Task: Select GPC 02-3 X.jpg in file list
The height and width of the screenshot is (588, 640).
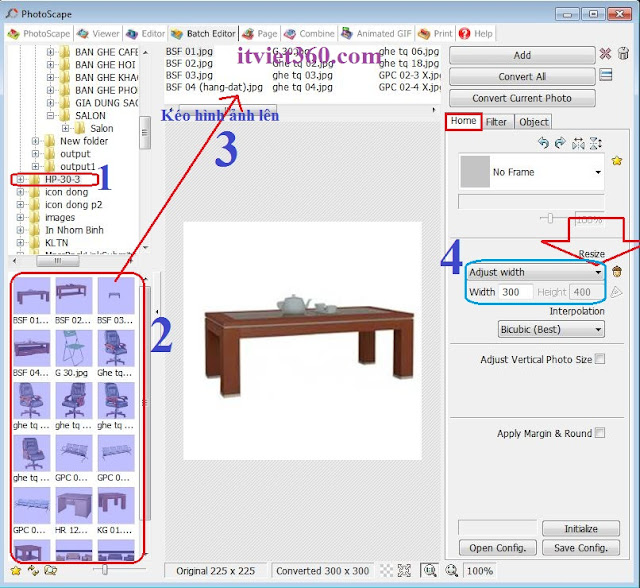Action: pyautogui.click(x=409, y=75)
